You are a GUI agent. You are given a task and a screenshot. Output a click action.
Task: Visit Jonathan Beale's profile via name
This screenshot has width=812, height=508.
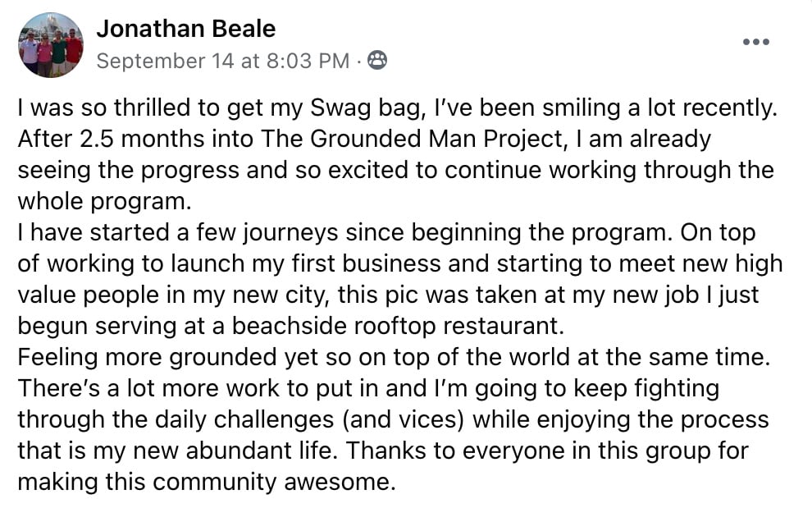tap(186, 29)
